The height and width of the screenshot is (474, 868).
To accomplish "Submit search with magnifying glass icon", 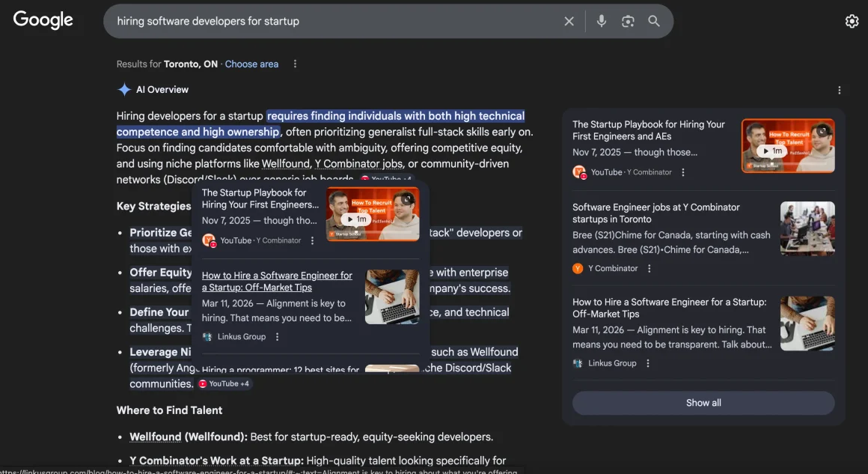I will (654, 21).
